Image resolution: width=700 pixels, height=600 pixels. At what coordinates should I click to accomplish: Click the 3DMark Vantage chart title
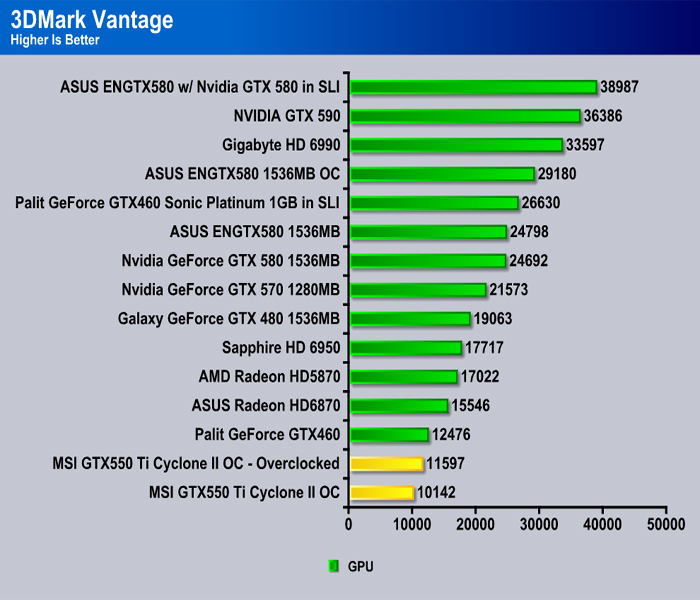point(92,20)
